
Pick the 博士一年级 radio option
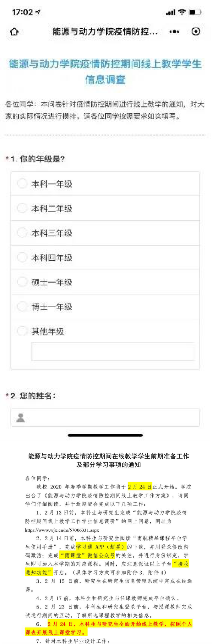(x=22, y=306)
